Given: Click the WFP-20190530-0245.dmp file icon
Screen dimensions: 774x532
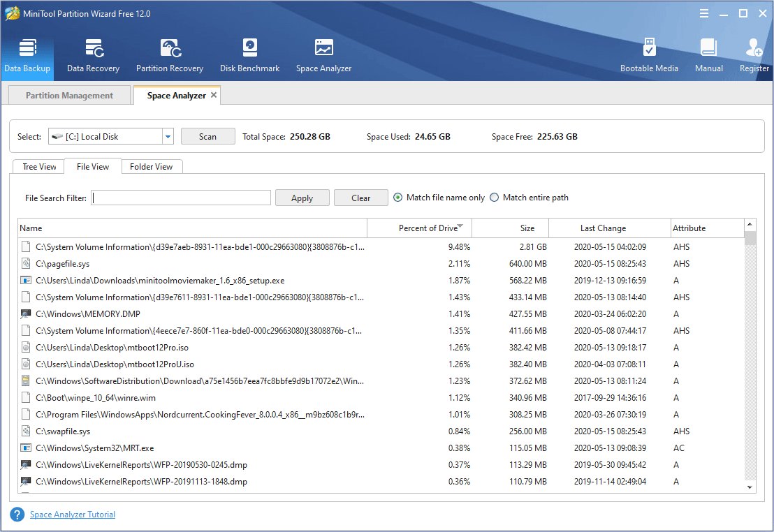Looking at the screenshot, I should 26,465.
